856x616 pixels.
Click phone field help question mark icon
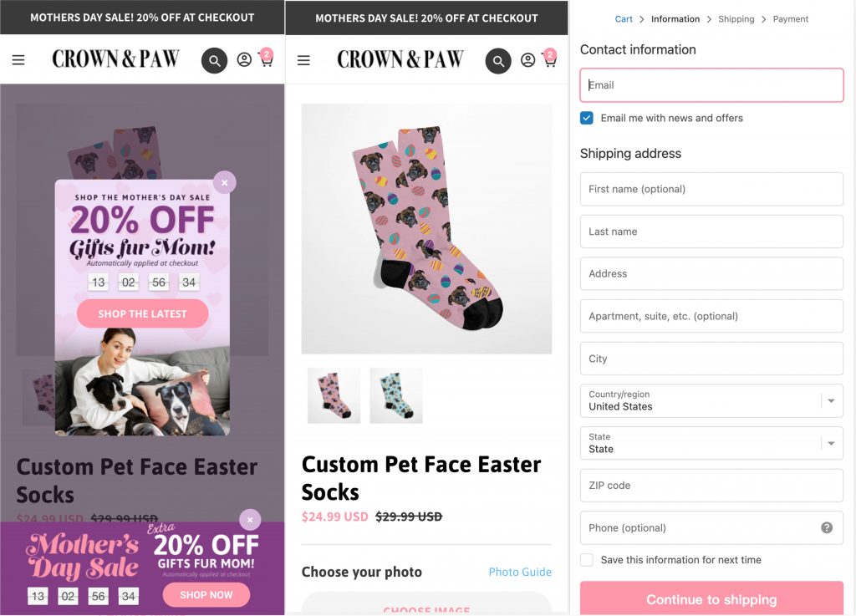click(x=827, y=527)
